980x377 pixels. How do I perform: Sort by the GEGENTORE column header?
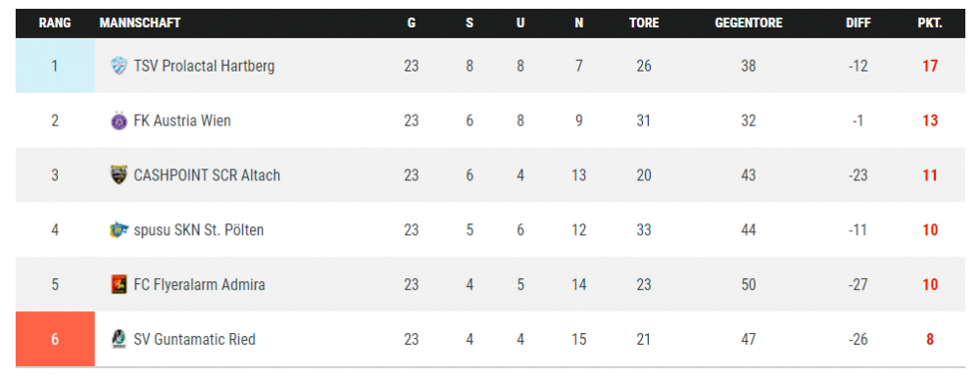(x=749, y=24)
